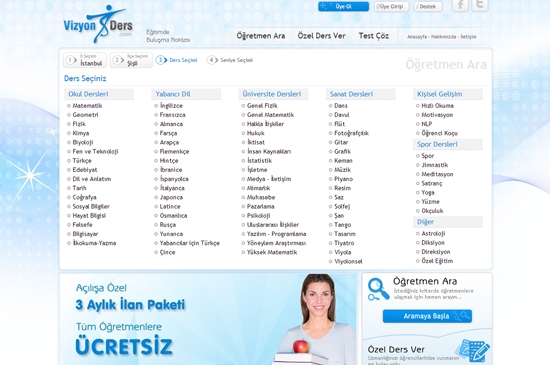550x365 pixels.
Task: Choose the İlkokuma-Yazma lesson
Action: pyautogui.click(x=94, y=243)
